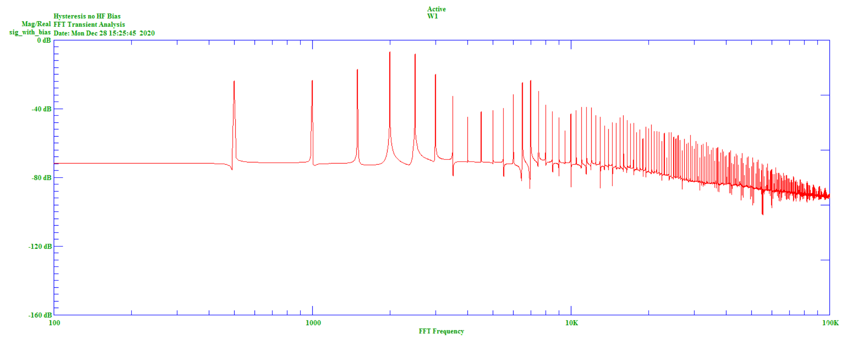Select the 'FFT Frequency' axis title

coord(441,331)
